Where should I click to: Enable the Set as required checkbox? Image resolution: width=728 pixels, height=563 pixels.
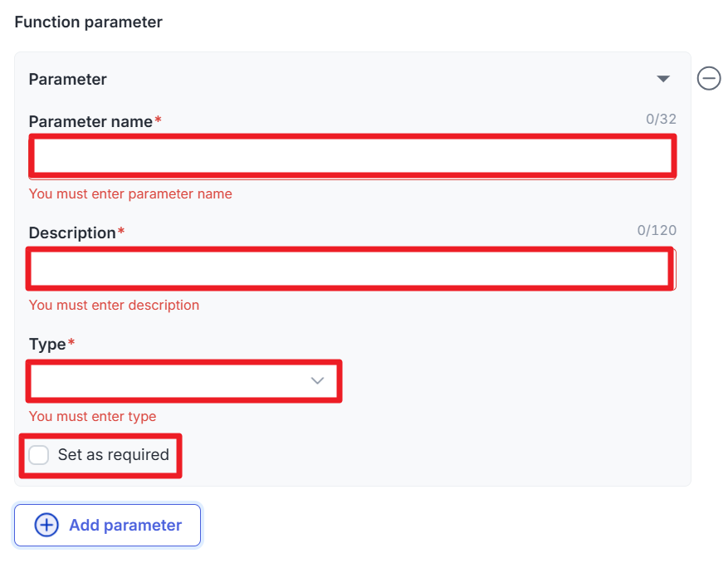pos(39,455)
